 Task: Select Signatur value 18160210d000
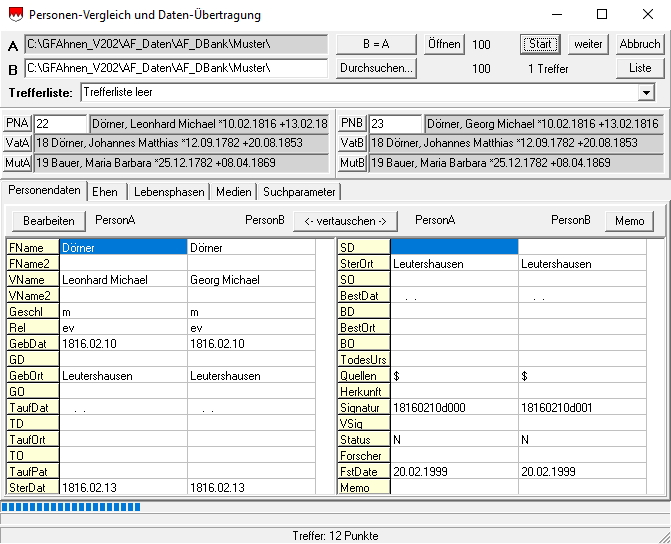[x=454, y=407]
